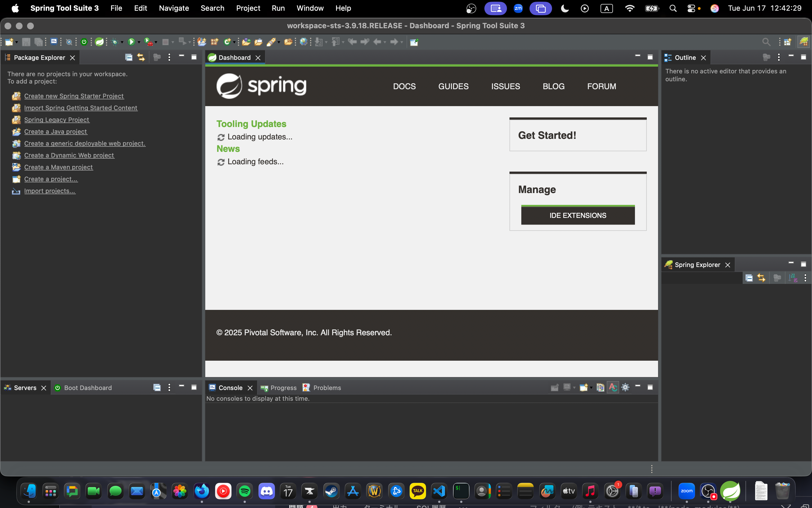Expand the New wizard dropdown arrow
The width and height of the screenshot is (812, 508).
coord(16,43)
